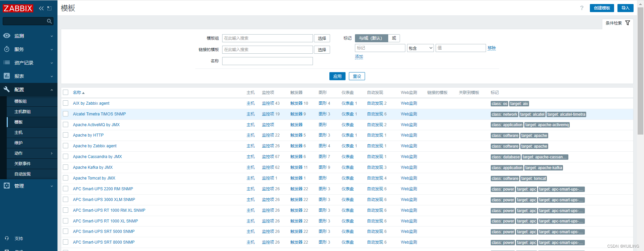Check the Apache Tomcat by JMX row
The width and height of the screenshot is (644, 251).
[66, 178]
